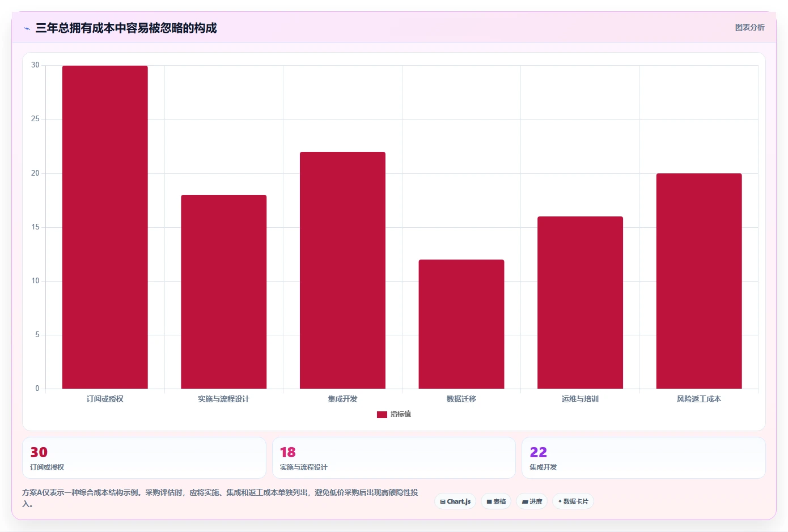
Task: Click the 订阅或授权 bar in the chart
Action: tap(105, 227)
